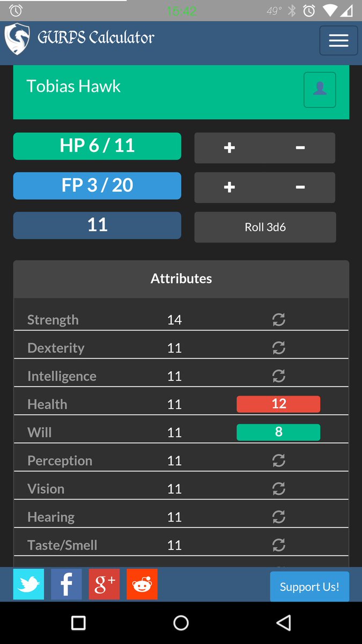Share on Facebook

66,584
